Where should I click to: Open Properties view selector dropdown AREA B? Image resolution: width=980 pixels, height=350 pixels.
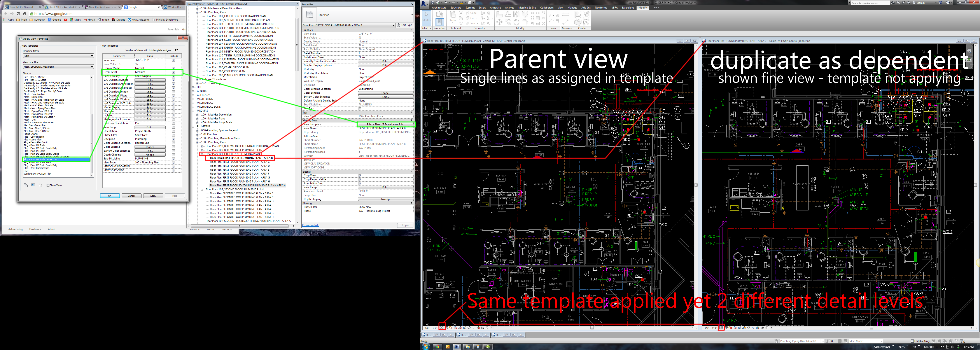348,25
